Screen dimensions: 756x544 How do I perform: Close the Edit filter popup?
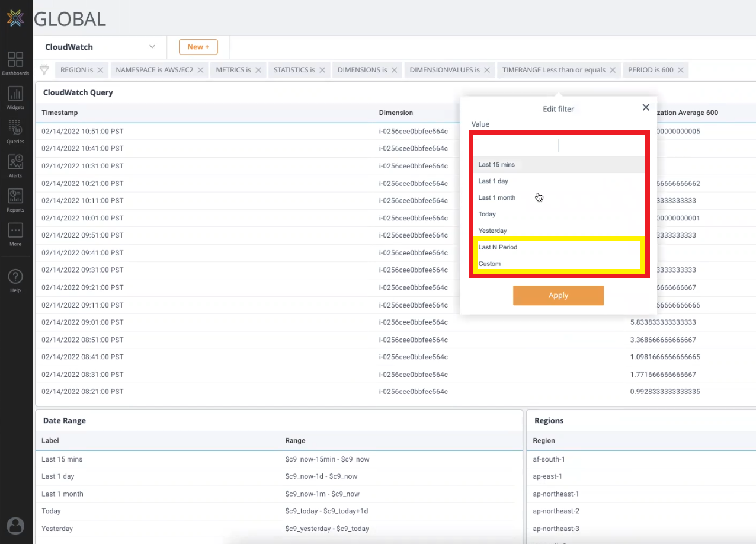[x=646, y=107]
